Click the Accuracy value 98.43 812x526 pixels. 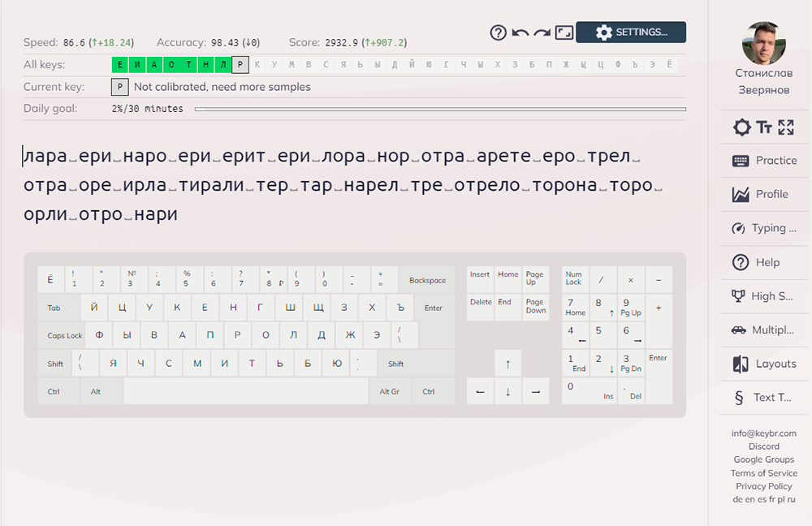coord(225,42)
